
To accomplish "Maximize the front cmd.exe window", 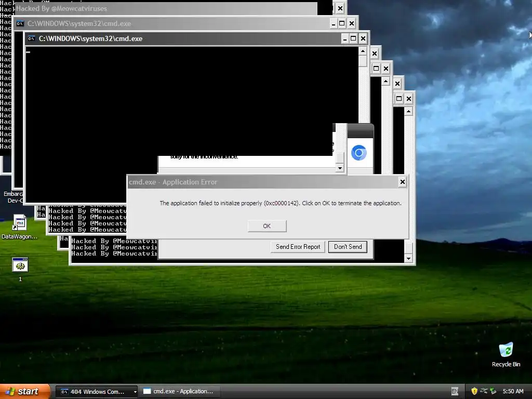I will click(353, 38).
